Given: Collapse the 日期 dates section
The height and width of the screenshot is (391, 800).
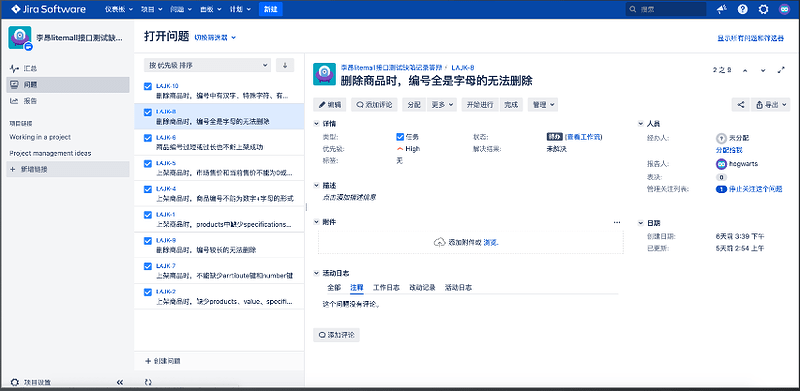Looking at the screenshot, I should click(x=641, y=223).
